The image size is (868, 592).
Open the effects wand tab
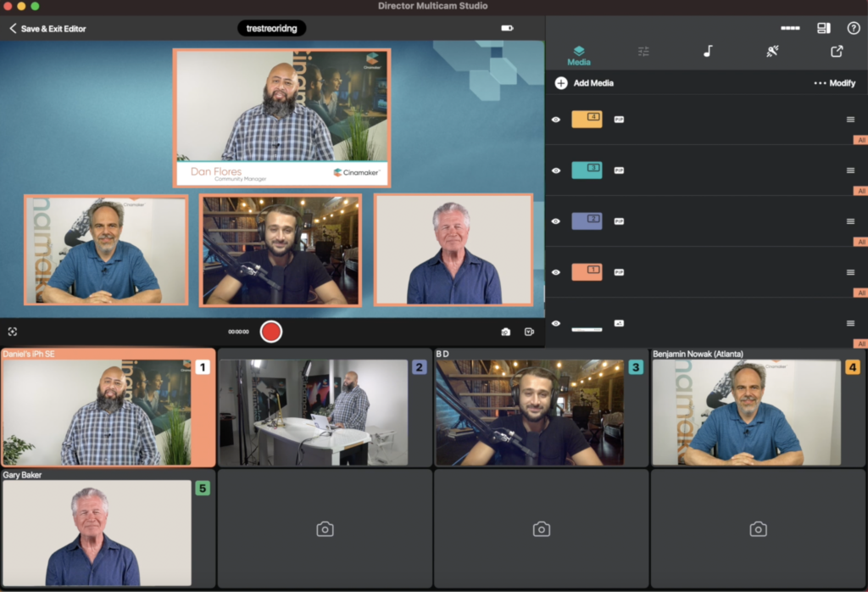pyautogui.click(x=772, y=52)
